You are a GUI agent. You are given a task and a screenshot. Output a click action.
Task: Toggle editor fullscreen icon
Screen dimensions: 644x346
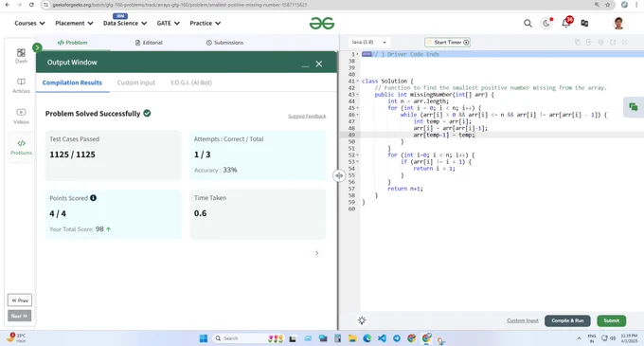[625, 43]
